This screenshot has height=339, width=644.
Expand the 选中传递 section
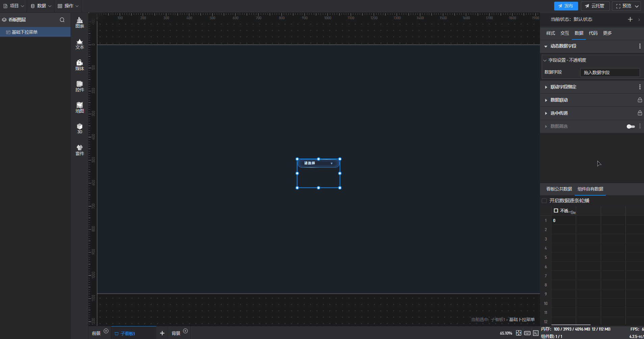(x=546, y=113)
